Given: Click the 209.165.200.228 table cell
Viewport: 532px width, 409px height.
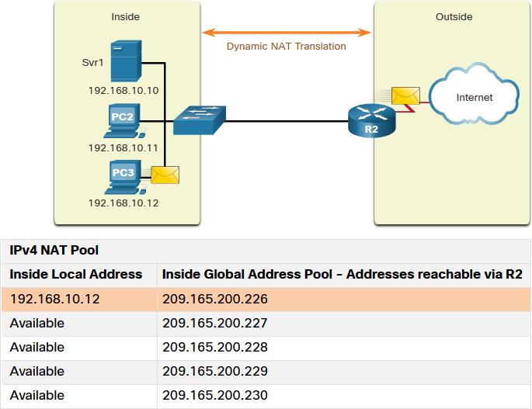Looking at the screenshot, I should pos(344,348).
